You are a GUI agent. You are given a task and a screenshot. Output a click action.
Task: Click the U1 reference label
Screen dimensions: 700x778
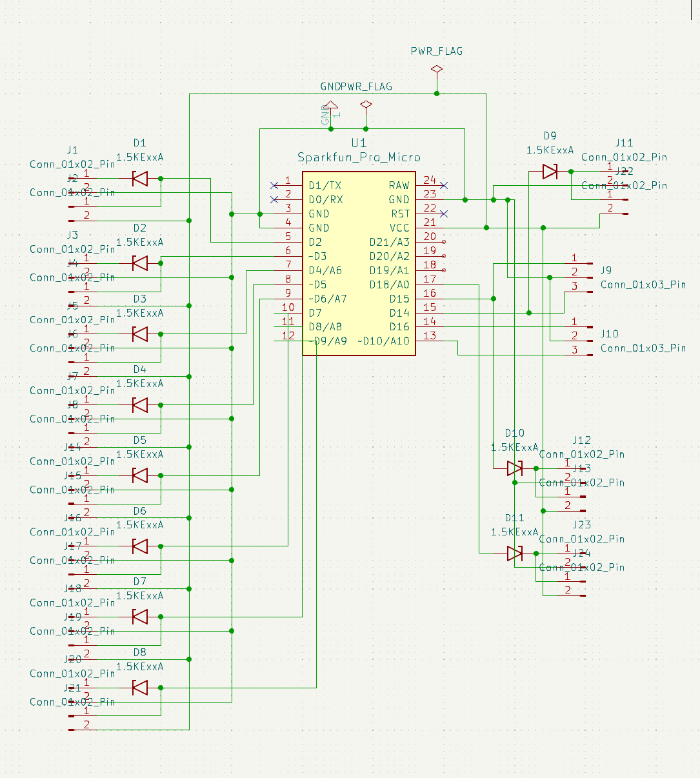point(359,143)
